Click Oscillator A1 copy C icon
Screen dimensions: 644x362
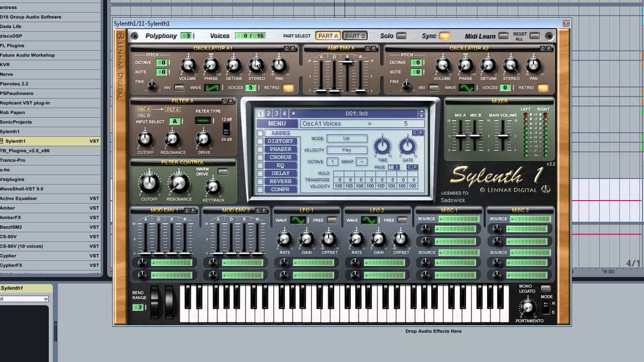pyautogui.click(x=287, y=48)
